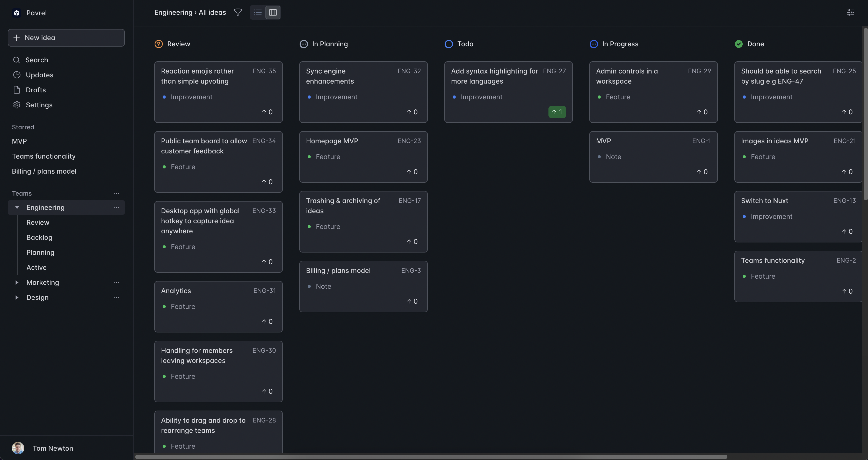Select the Review filter in sidebar

(x=37, y=222)
